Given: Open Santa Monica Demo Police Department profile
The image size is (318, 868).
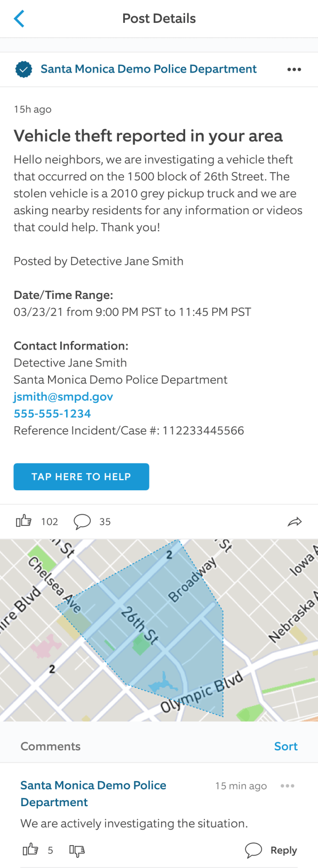Looking at the screenshot, I should (x=148, y=69).
